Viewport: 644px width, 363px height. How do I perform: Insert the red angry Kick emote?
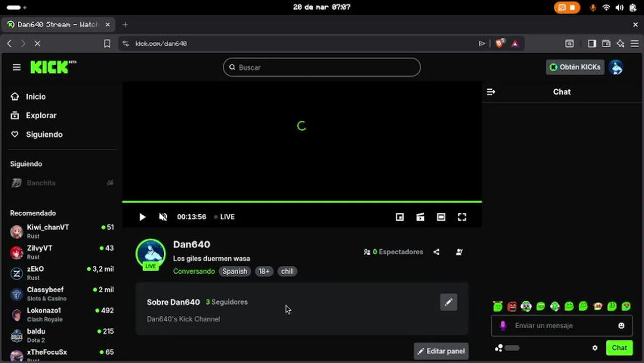[x=512, y=306]
